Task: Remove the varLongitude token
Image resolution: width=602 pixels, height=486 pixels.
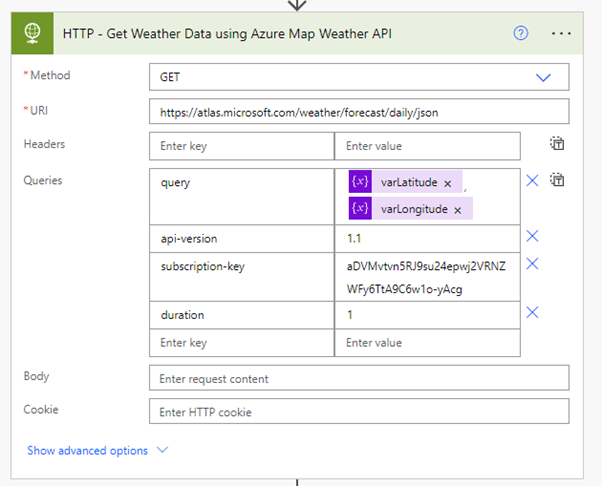Action: tap(458, 210)
